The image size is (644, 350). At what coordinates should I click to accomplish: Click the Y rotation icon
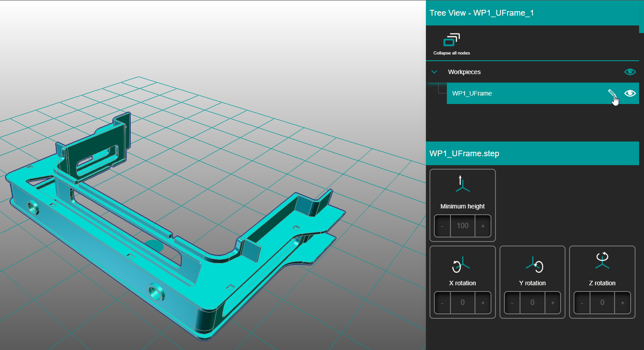534,264
